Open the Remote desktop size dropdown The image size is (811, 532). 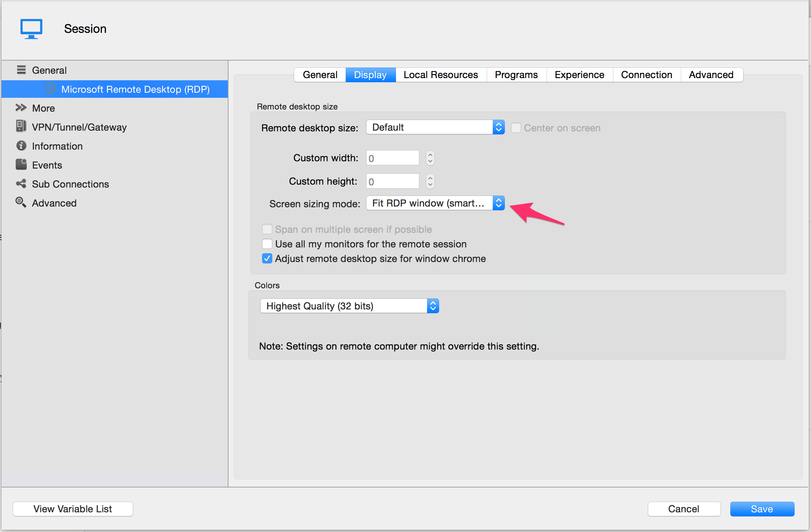[x=435, y=127]
